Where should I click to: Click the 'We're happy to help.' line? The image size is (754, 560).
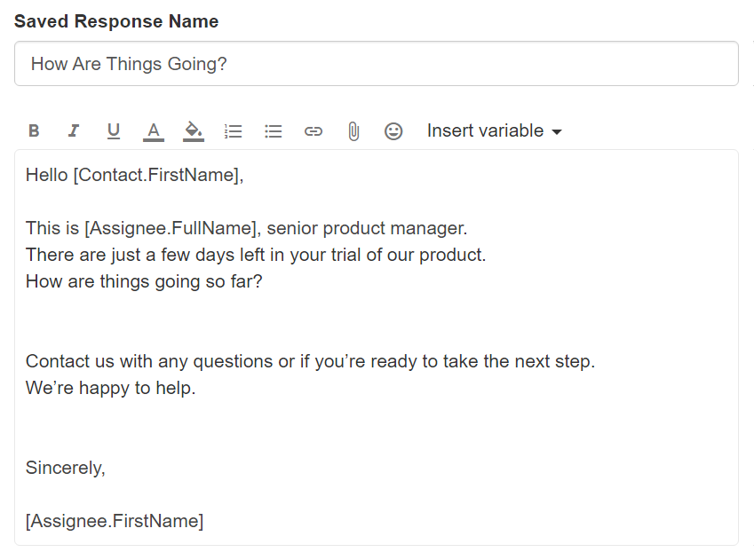coord(110,388)
